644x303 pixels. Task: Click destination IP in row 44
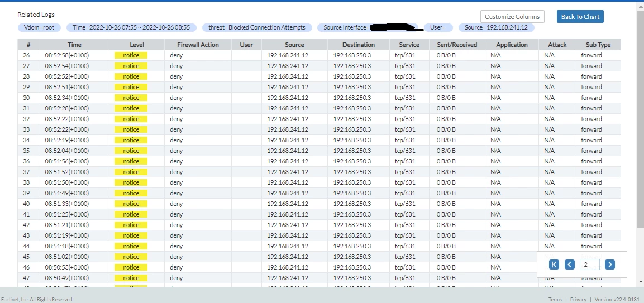pos(352,246)
